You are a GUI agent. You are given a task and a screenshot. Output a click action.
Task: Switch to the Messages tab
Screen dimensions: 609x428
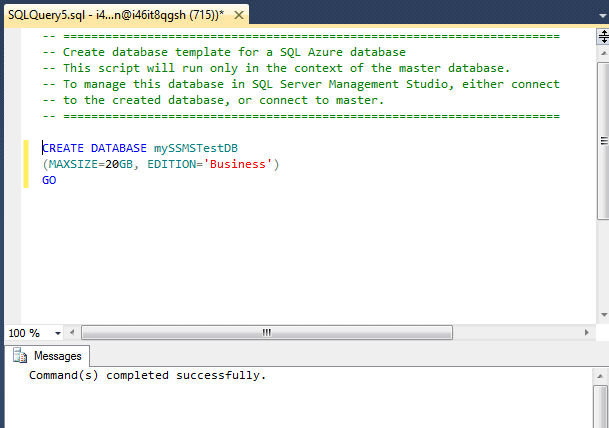coord(47,356)
